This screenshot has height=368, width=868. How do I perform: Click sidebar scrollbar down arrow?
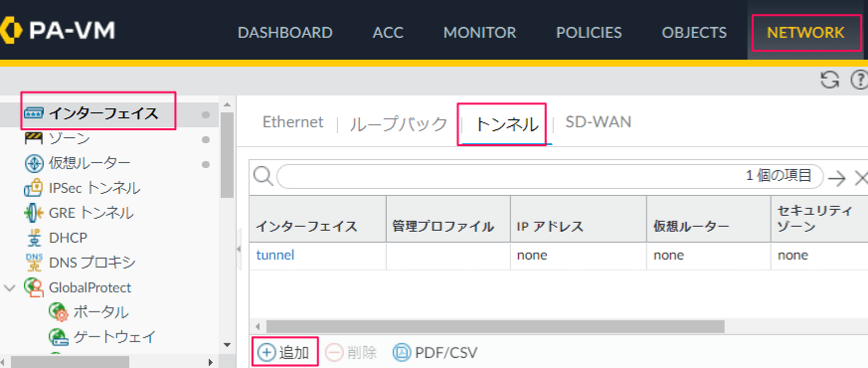(x=227, y=345)
